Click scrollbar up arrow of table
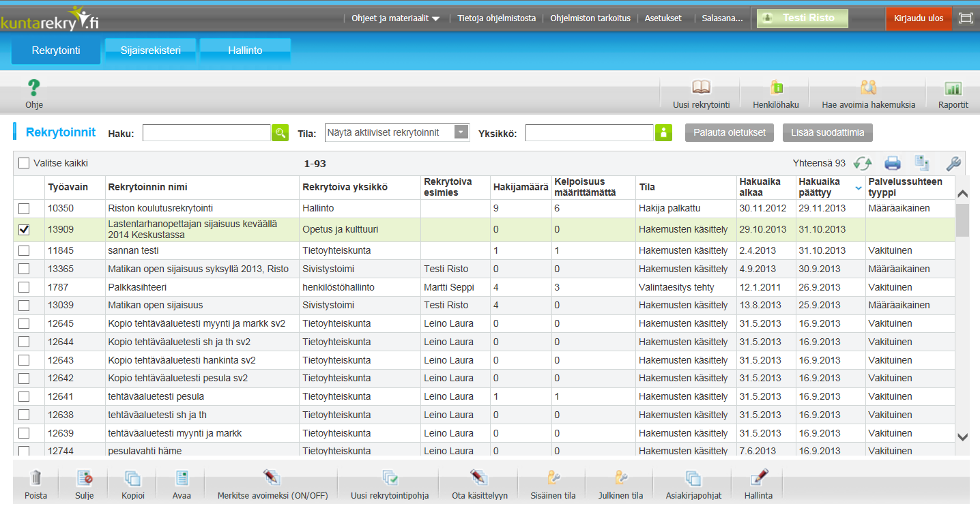The width and height of the screenshot is (980, 517). pyautogui.click(x=963, y=194)
